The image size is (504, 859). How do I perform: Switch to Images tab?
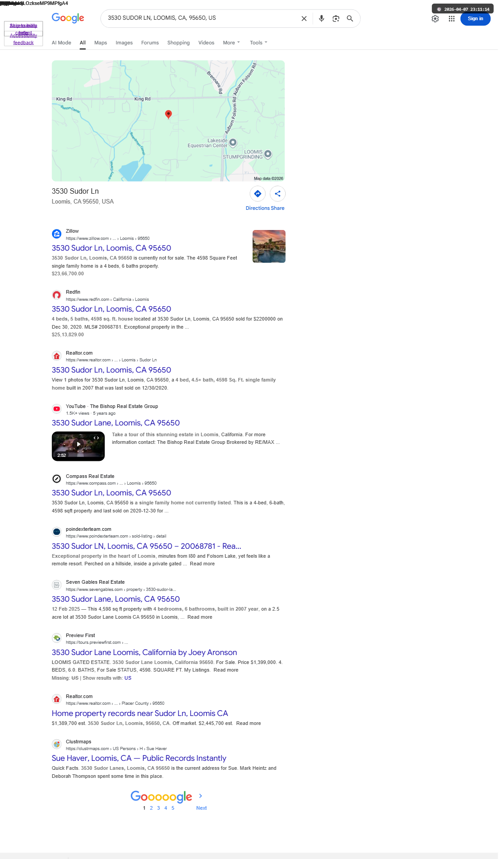coord(124,43)
